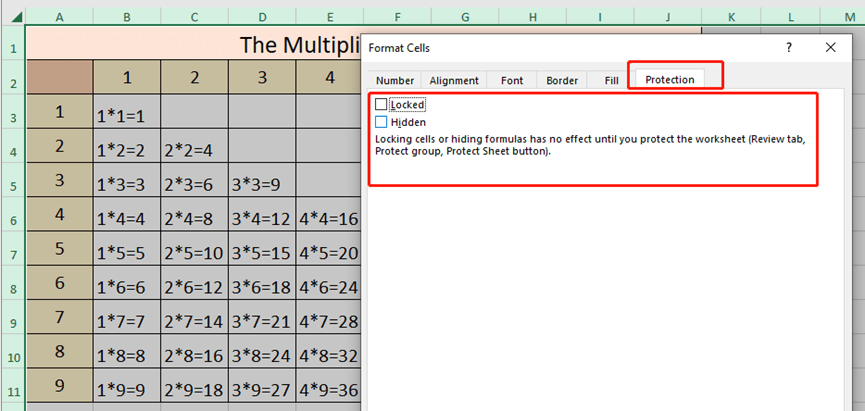Select column E header
Screen dimensions: 865x411
click(330, 18)
